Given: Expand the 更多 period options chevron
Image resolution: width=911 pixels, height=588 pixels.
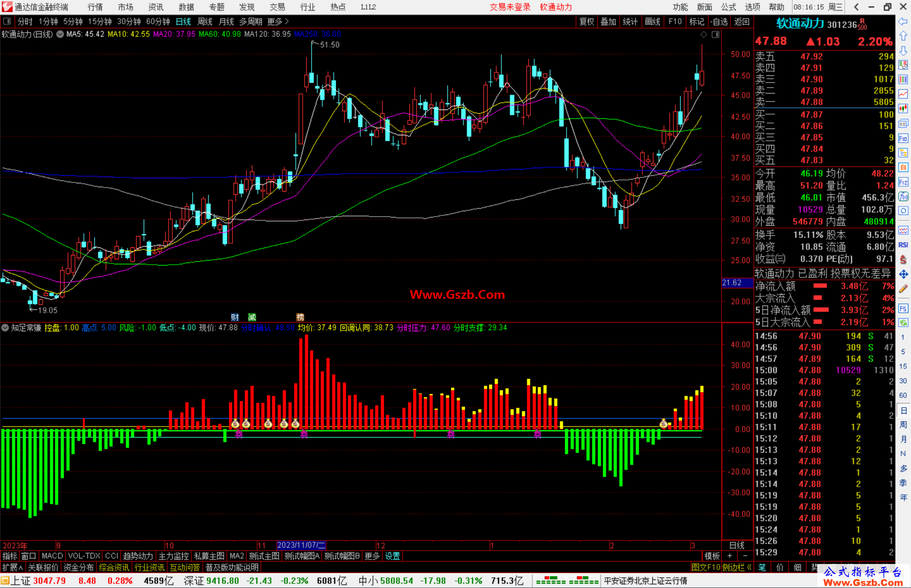Looking at the screenshot, I should point(287,21).
